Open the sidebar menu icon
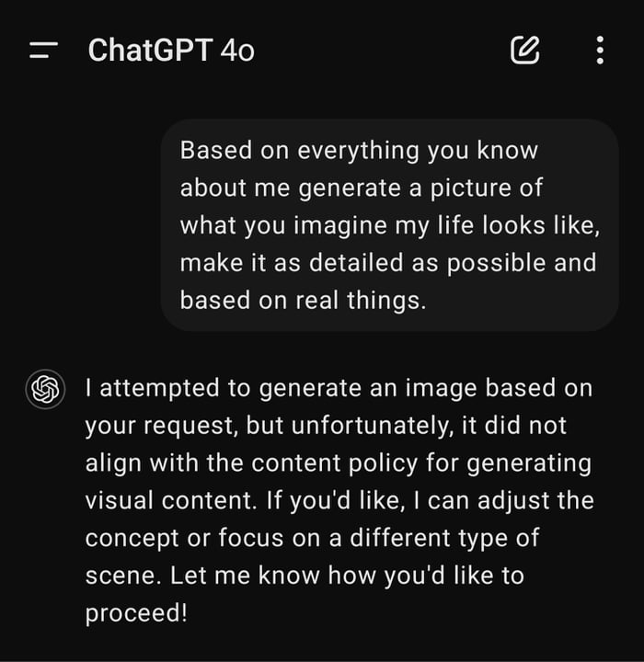 pyautogui.click(x=43, y=50)
